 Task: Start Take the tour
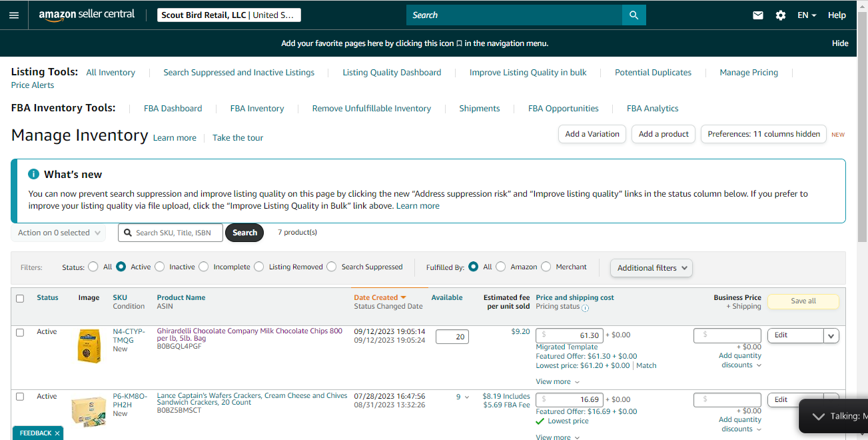[x=238, y=138]
